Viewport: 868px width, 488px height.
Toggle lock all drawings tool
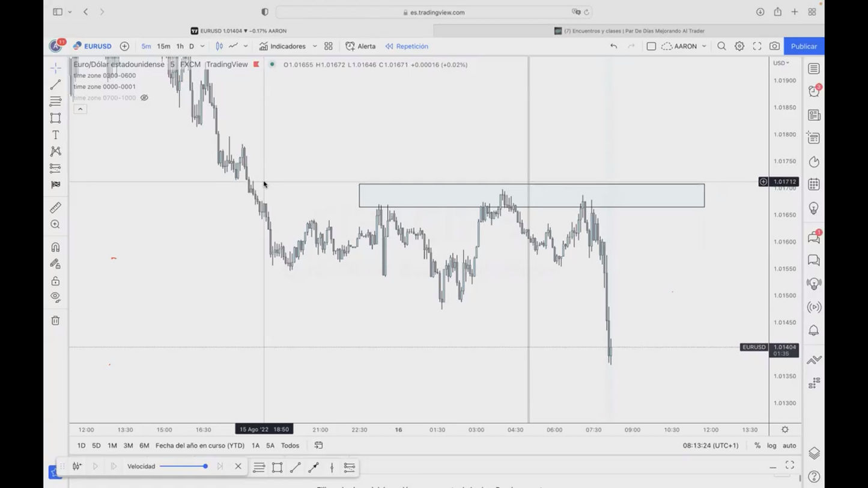tap(55, 281)
